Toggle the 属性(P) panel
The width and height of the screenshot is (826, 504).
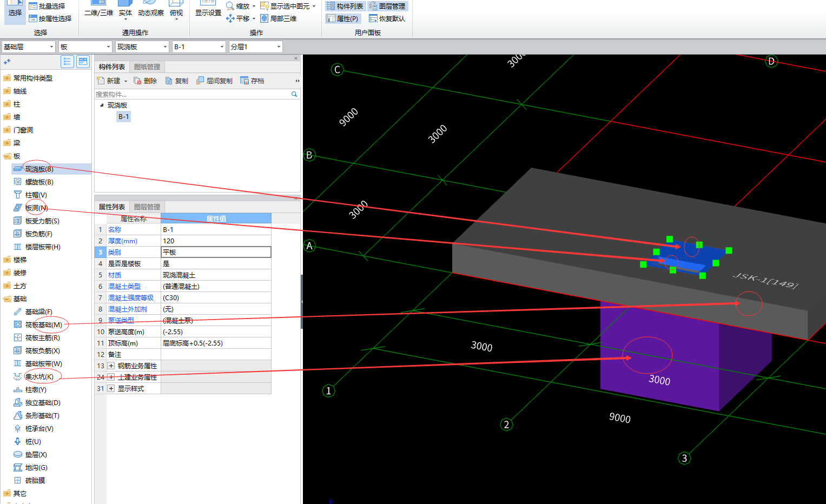pos(342,18)
